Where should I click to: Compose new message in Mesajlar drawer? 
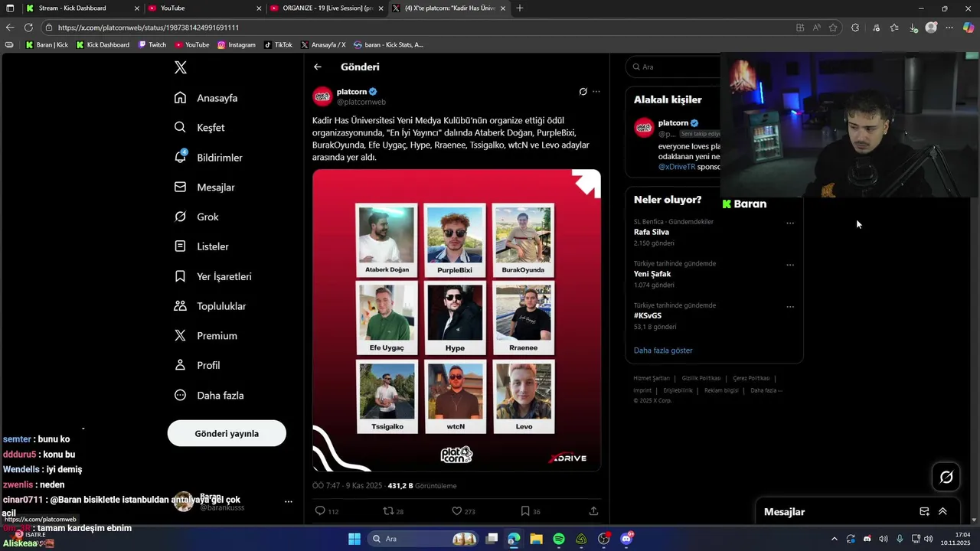[924, 512]
